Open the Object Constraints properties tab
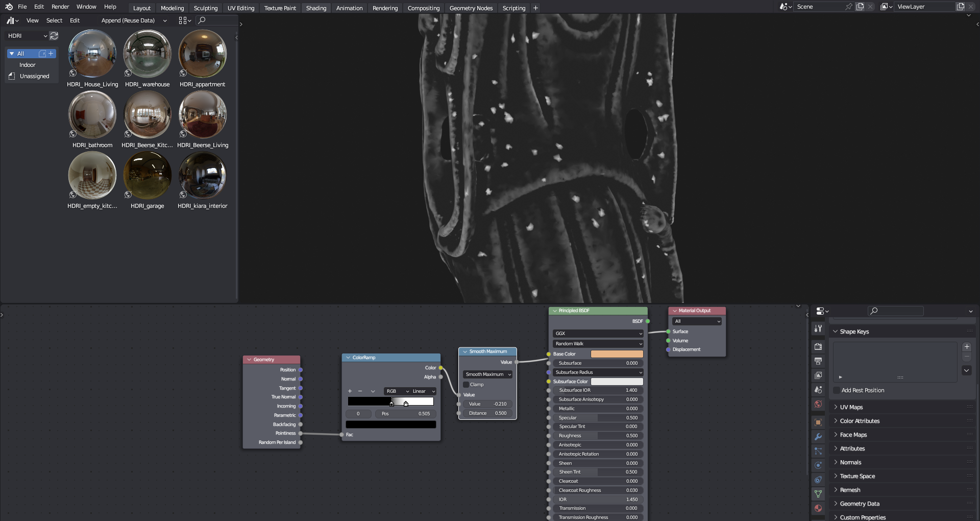This screenshot has width=980, height=521. [818, 480]
